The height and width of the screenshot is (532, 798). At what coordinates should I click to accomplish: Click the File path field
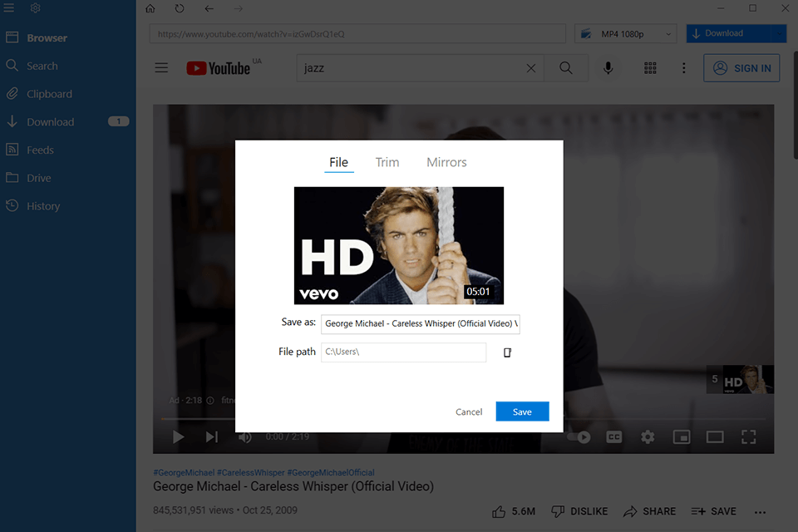tap(404, 352)
